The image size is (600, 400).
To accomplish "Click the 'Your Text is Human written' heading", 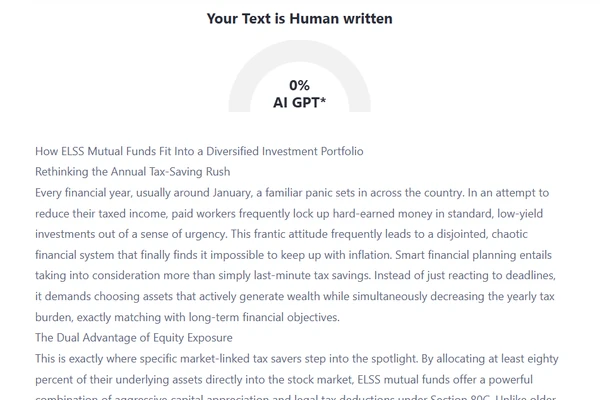I will (x=300, y=18).
